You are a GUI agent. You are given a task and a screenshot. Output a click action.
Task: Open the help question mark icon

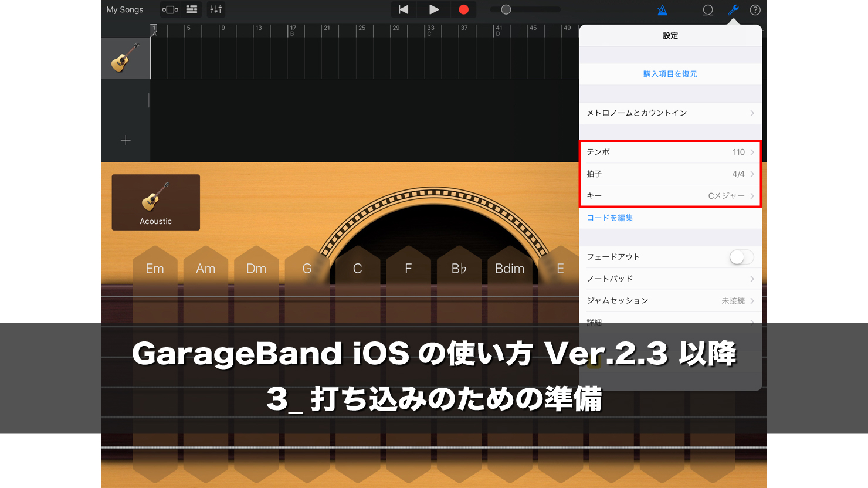[755, 10]
